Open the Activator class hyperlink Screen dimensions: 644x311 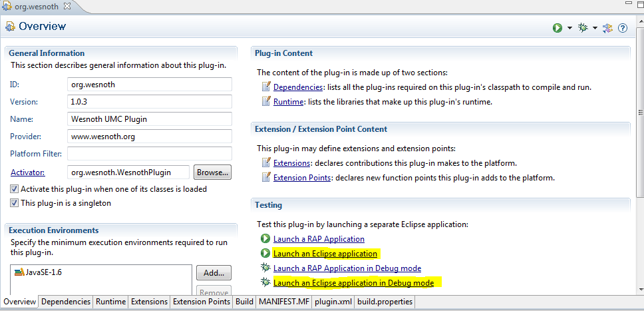(28, 172)
